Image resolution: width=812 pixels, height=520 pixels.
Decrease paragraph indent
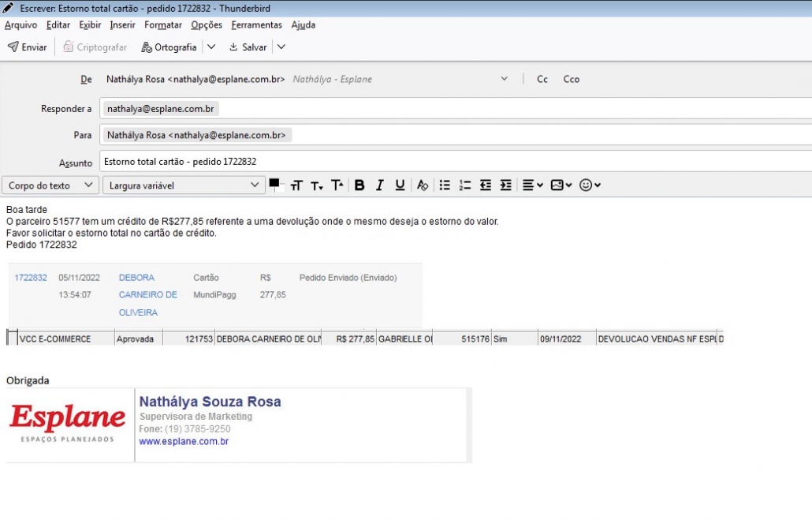click(x=486, y=185)
